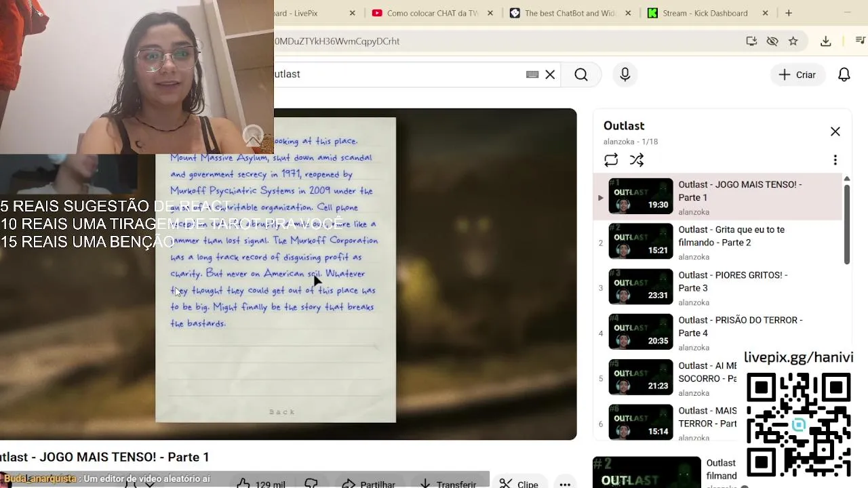The width and height of the screenshot is (868, 488).
Task: Open the #2 Outlast recommended video thumbnail
Action: tap(647, 472)
